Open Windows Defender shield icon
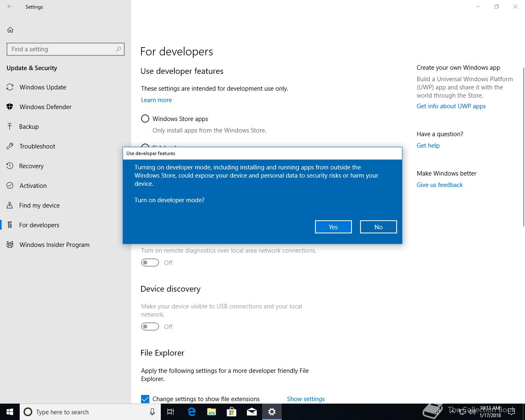This screenshot has width=525, height=420. point(10,107)
